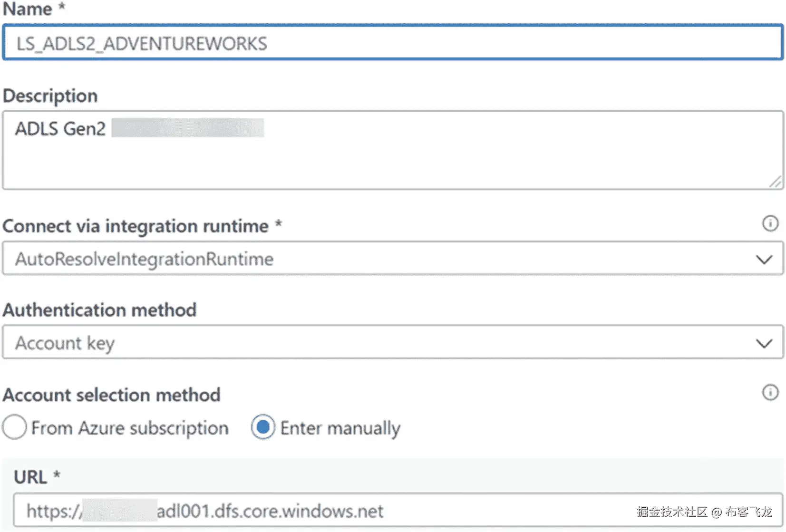Screen dimensions: 786x532
Task: Select the Enter manually radio button
Action: coord(263,427)
